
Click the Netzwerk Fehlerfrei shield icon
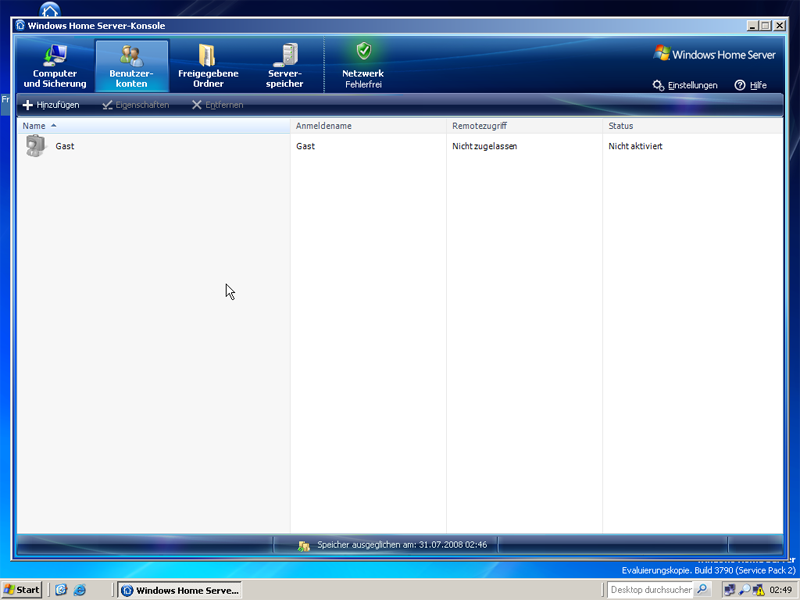pyautogui.click(x=363, y=52)
